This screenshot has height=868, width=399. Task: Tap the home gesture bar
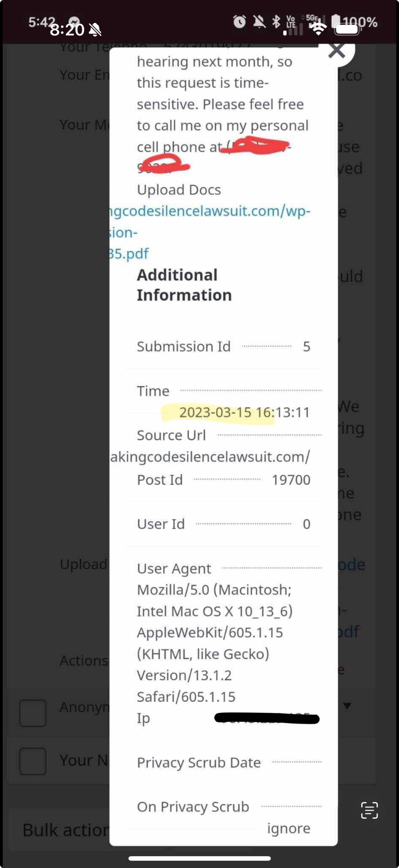[199, 859]
